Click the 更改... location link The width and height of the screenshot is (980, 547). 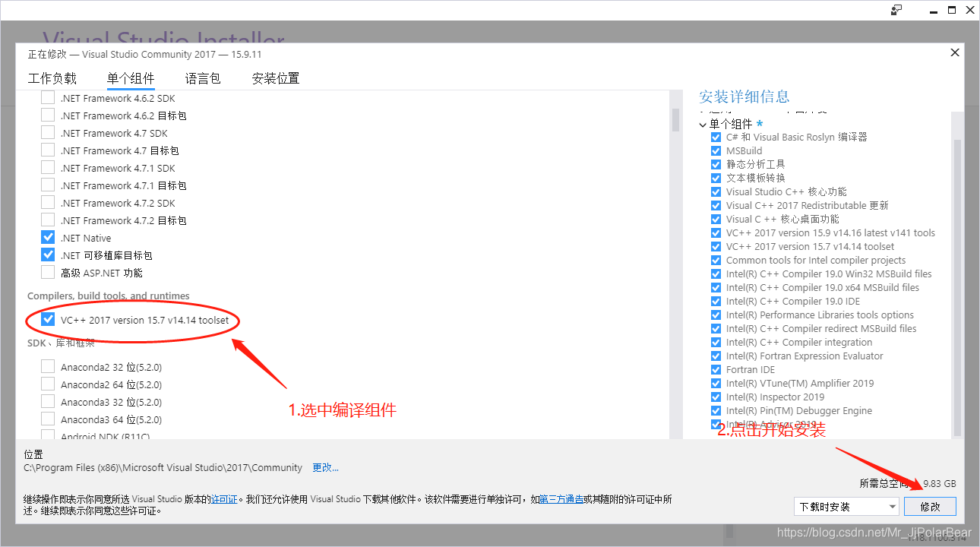325,468
